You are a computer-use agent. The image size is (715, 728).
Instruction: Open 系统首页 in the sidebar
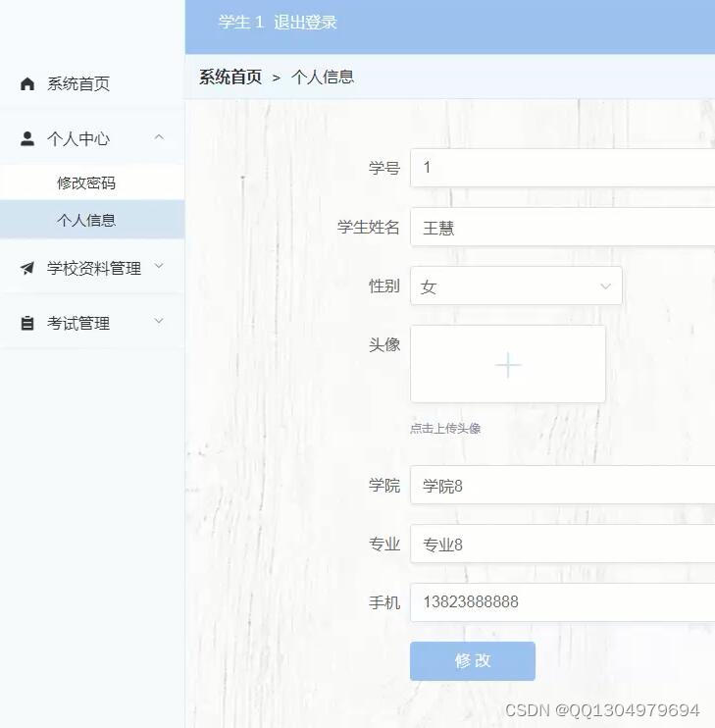point(78,84)
